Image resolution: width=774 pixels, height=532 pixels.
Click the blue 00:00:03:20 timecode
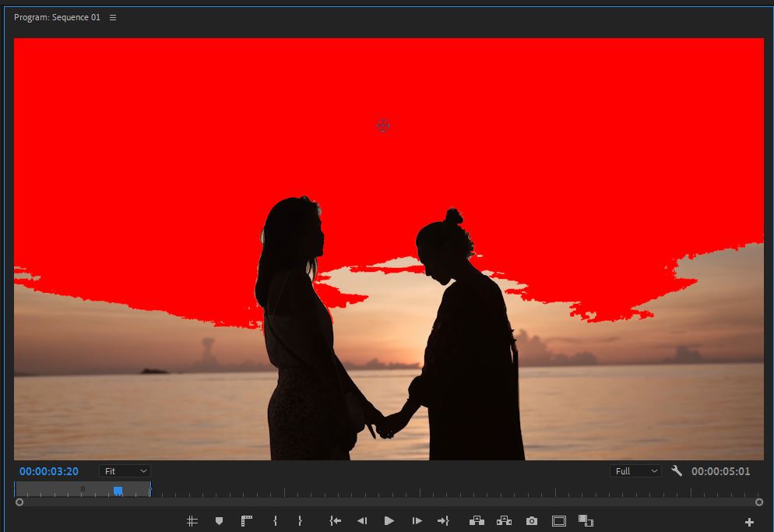click(x=47, y=470)
